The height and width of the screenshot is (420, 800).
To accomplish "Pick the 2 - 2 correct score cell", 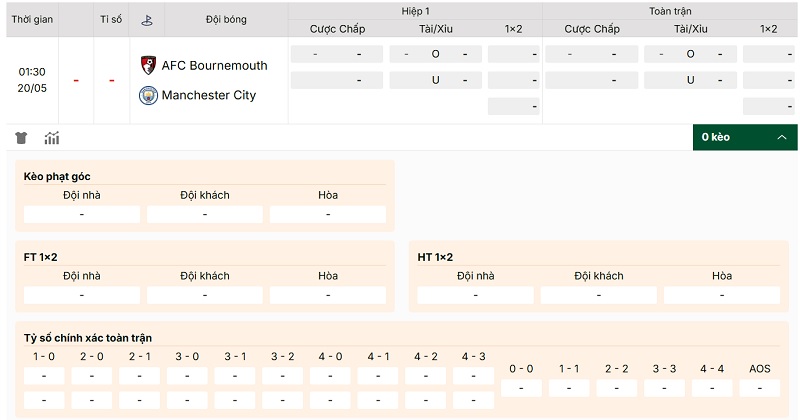I will tap(616, 388).
